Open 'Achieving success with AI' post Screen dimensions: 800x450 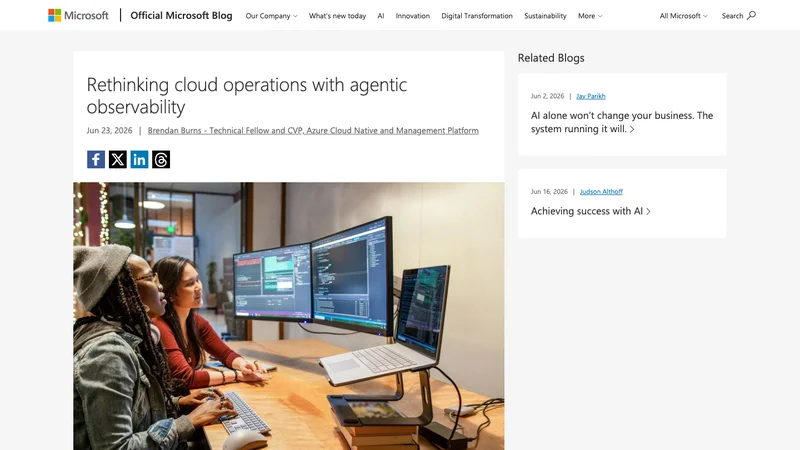pos(591,211)
